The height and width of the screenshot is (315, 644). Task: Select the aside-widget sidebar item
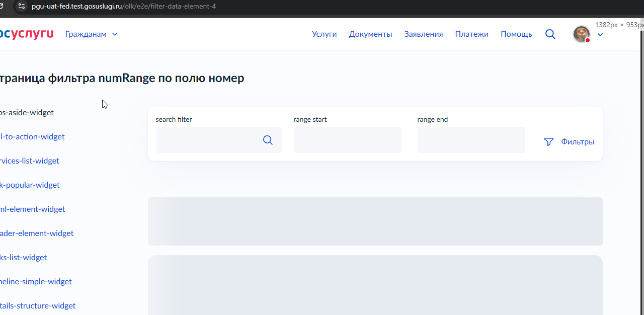[27, 113]
